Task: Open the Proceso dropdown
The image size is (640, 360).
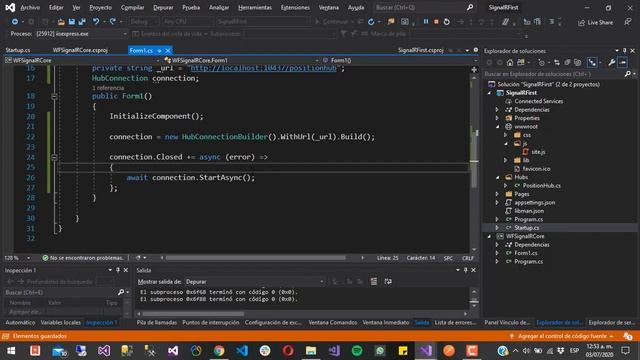Action: (125, 34)
